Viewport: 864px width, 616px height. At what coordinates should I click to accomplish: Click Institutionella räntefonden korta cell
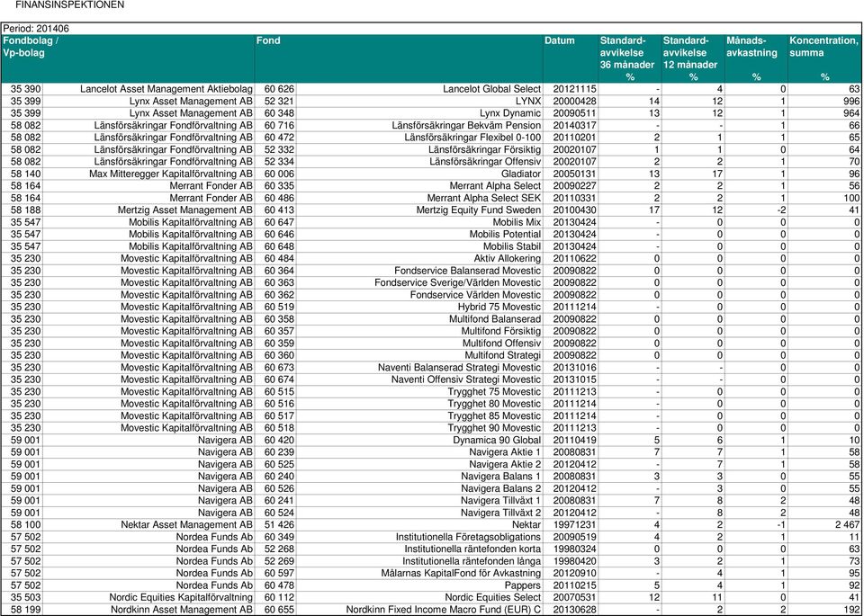coord(418,549)
